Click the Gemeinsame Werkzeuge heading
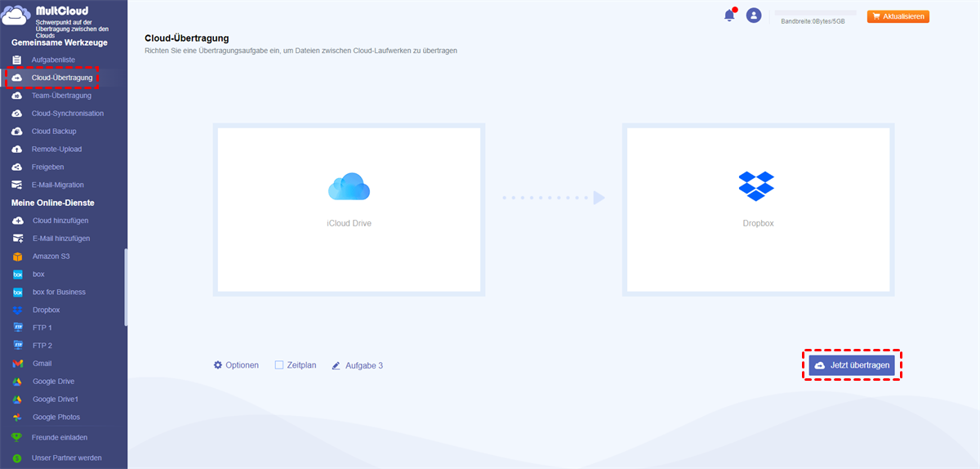The image size is (980, 469). (x=59, y=42)
